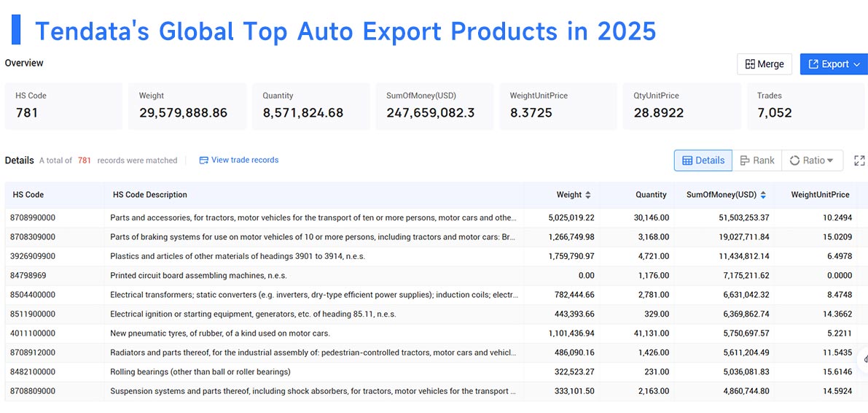Click the Rolling bearings description
This screenshot has height=413, width=868.
[x=200, y=371]
